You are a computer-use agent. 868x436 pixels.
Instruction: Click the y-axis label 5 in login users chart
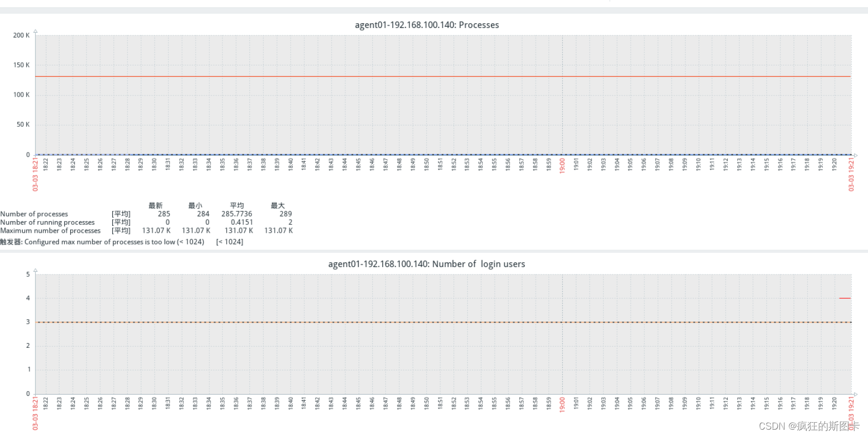point(28,274)
